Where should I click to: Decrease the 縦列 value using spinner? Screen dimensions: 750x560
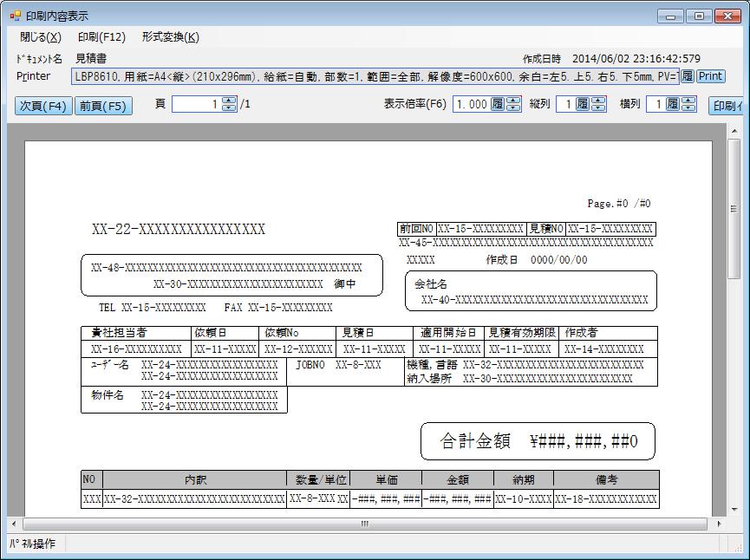598,108
